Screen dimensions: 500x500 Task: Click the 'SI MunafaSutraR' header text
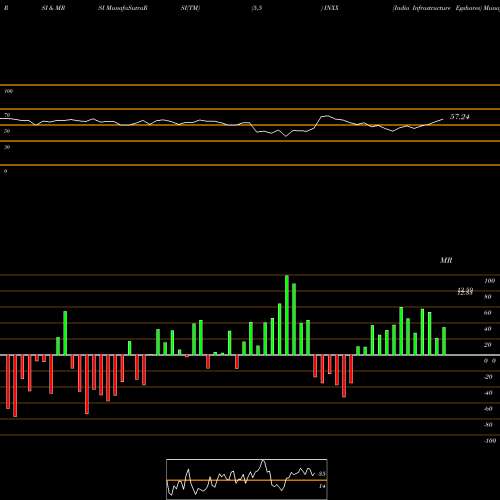123,8
